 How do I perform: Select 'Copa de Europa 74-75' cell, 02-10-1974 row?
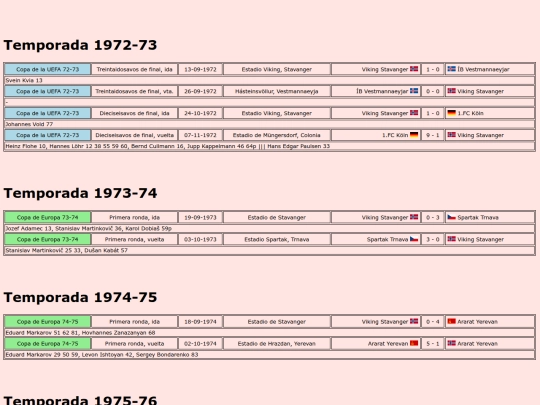point(48,343)
